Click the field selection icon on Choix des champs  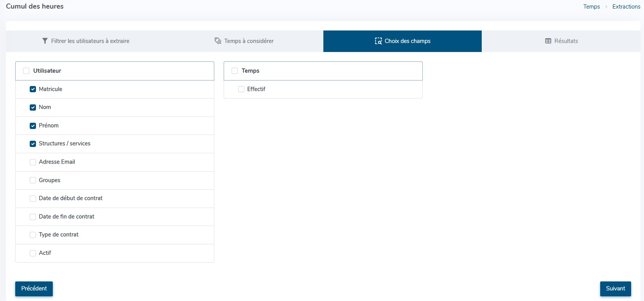click(x=378, y=41)
